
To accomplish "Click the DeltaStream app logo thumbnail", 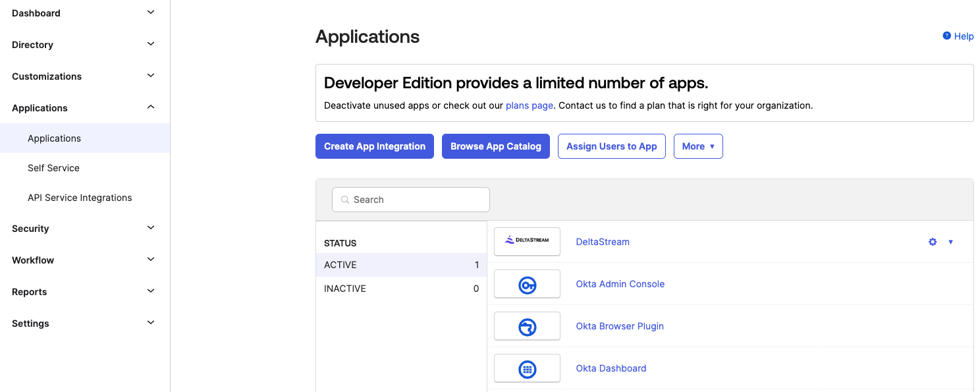I will click(527, 241).
